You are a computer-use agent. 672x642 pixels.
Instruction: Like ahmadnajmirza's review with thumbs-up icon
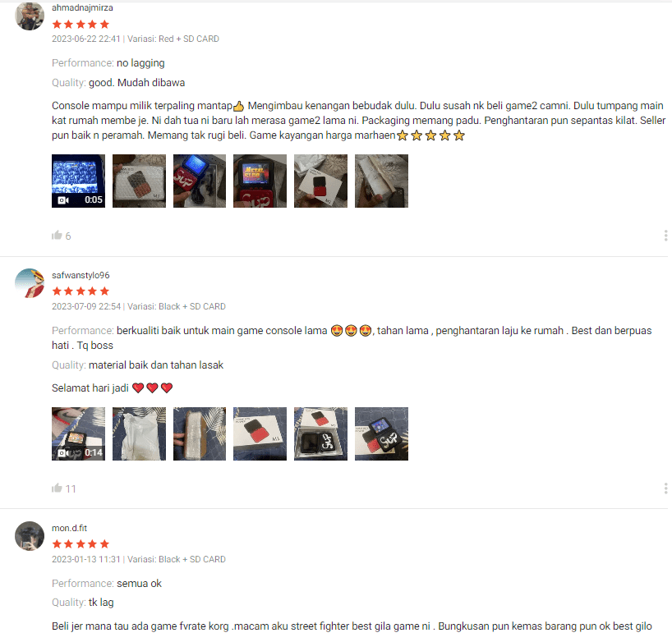[x=57, y=235]
